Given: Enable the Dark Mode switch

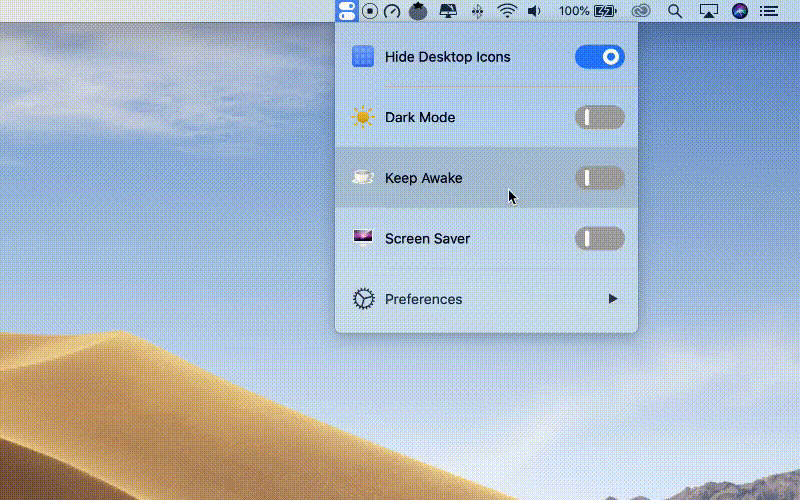Looking at the screenshot, I should coord(600,118).
